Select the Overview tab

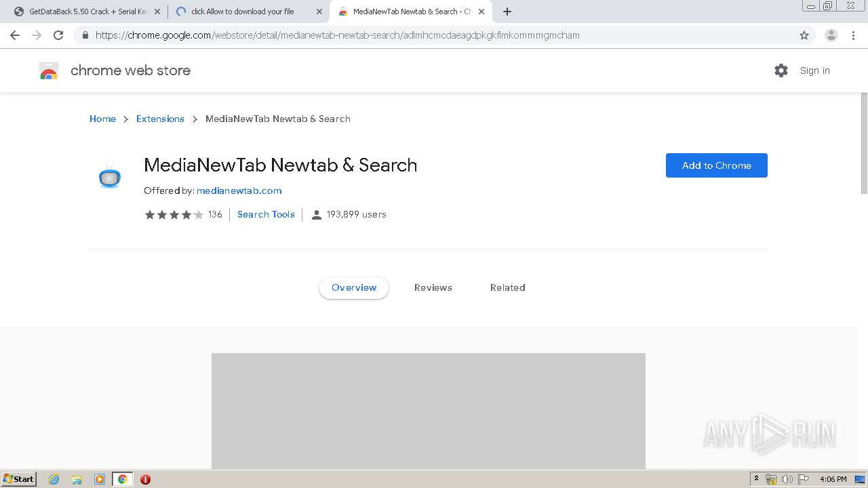[x=354, y=287]
